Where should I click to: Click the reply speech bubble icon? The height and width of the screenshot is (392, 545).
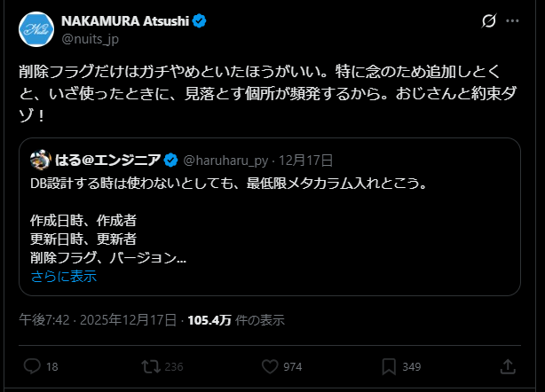(x=32, y=366)
